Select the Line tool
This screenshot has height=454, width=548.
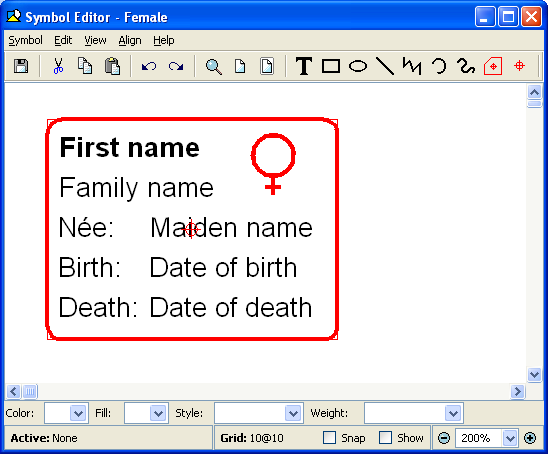385,66
